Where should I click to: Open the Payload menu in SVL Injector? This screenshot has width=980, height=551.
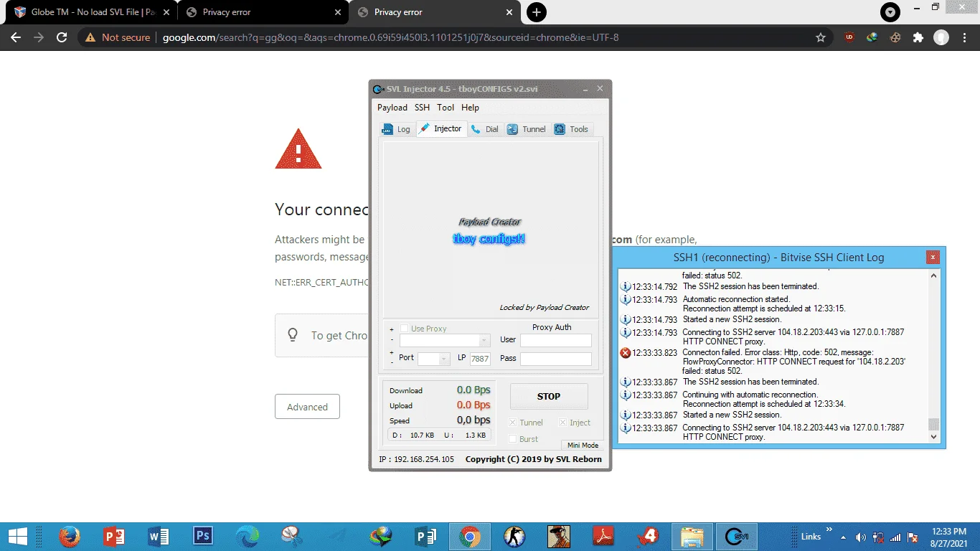(x=392, y=108)
